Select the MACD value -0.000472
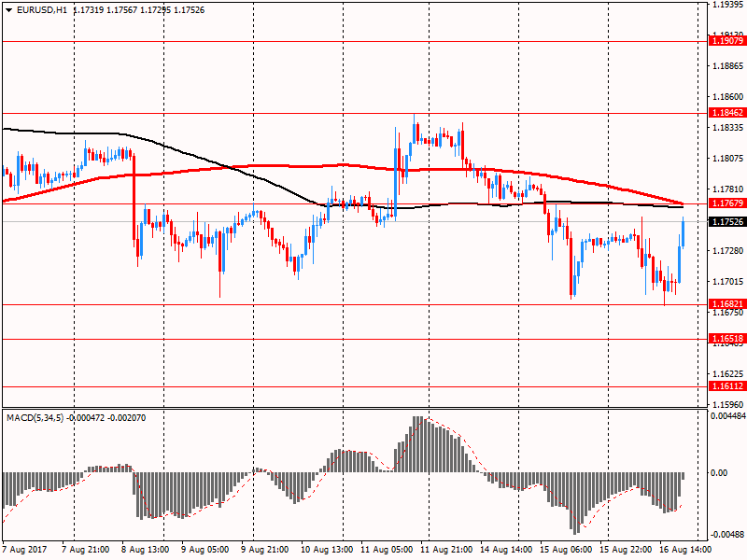This screenshot has height=560, width=747. (86, 418)
